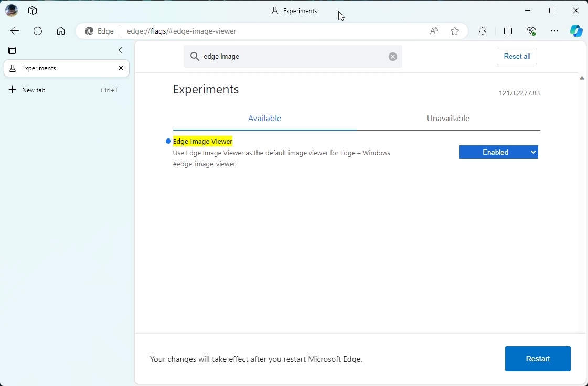Open split screen view
This screenshot has height=386, width=588.
coord(508,31)
